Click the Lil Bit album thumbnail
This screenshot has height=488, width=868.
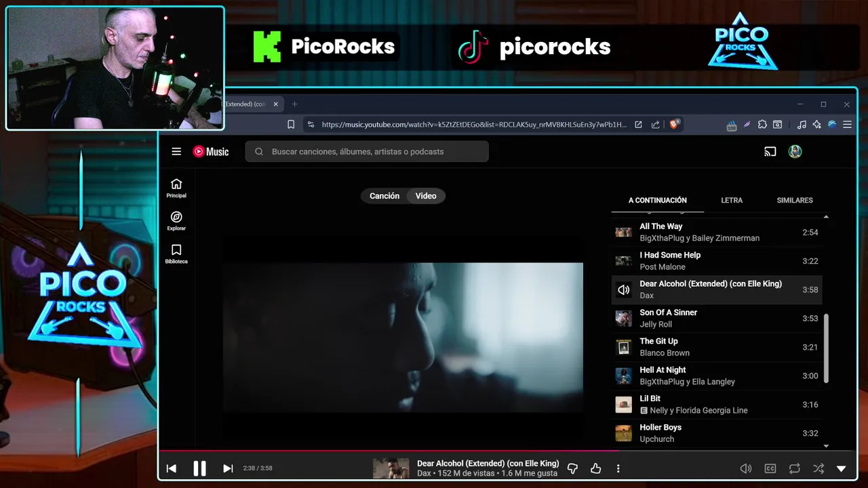pos(623,405)
